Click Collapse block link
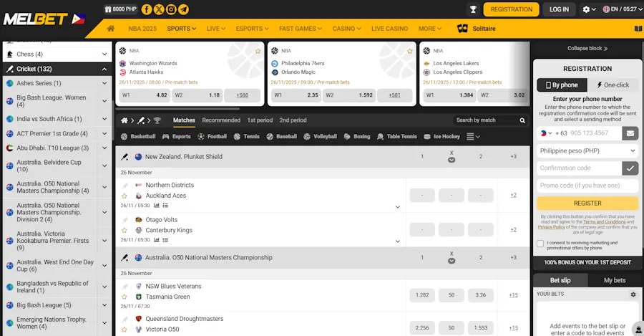Viewport: 644px width, 336px height. [x=587, y=48]
